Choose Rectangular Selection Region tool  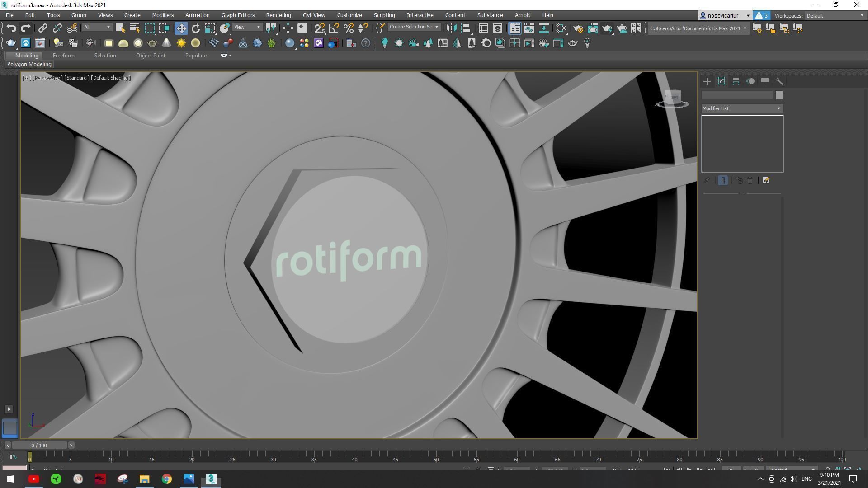click(x=149, y=28)
